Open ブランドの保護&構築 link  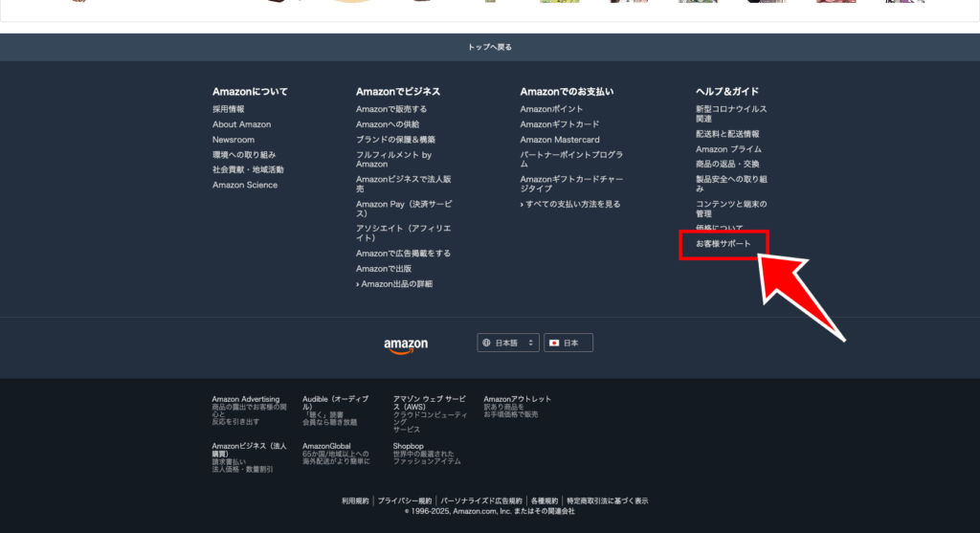click(x=395, y=140)
